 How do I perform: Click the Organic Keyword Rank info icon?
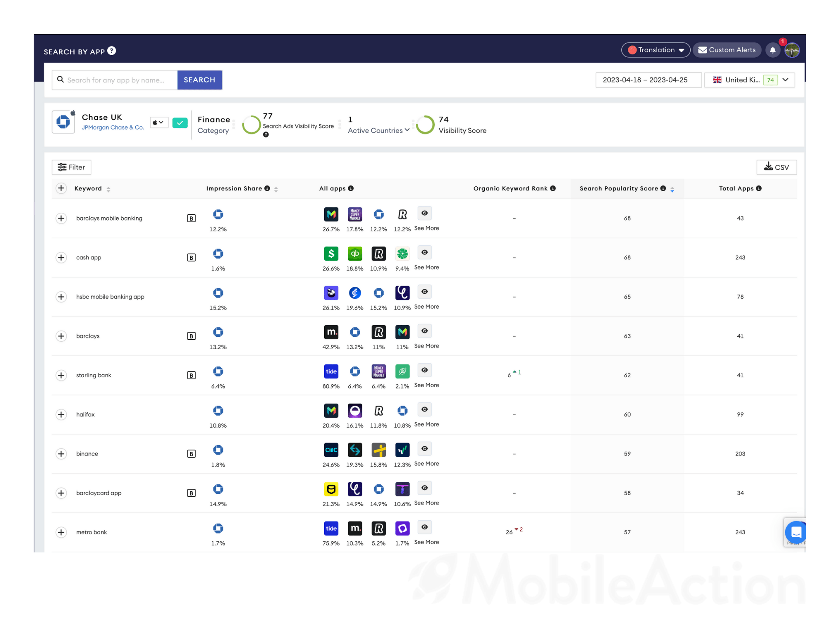[x=553, y=188]
